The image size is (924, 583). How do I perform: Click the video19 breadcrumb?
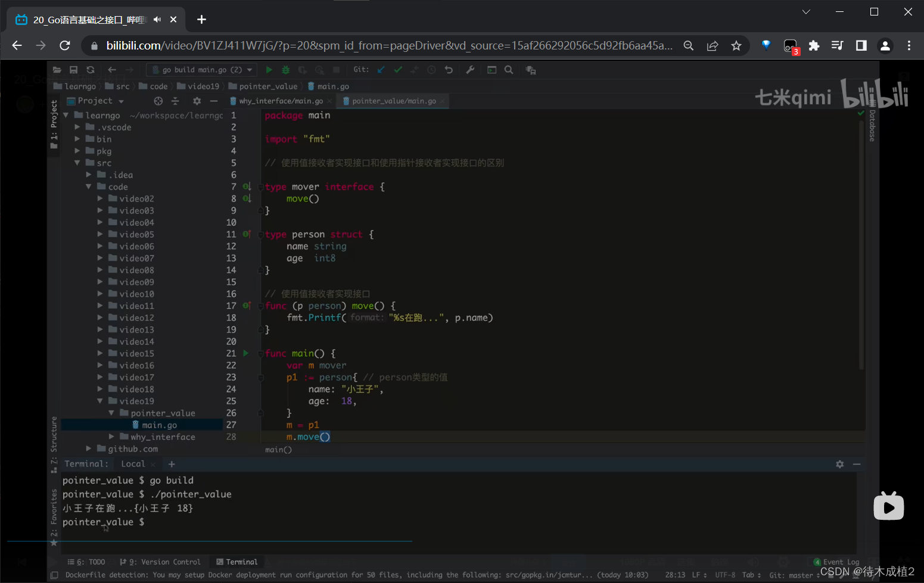click(198, 86)
